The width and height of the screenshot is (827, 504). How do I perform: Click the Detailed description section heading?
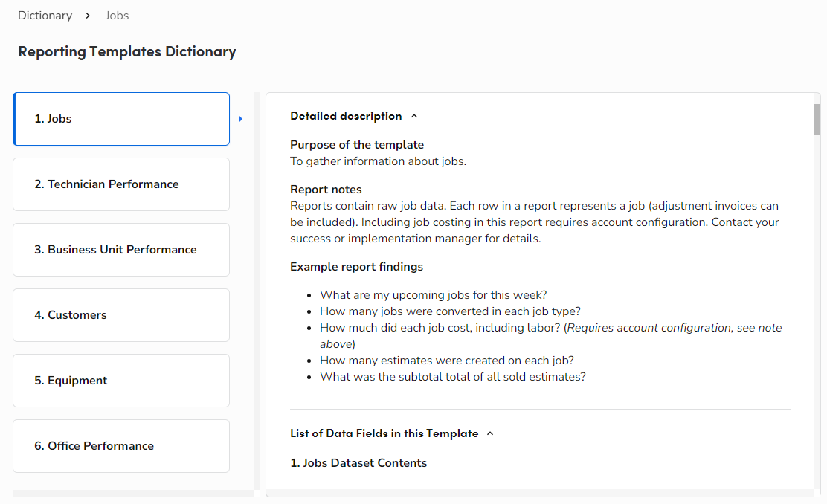click(x=346, y=116)
